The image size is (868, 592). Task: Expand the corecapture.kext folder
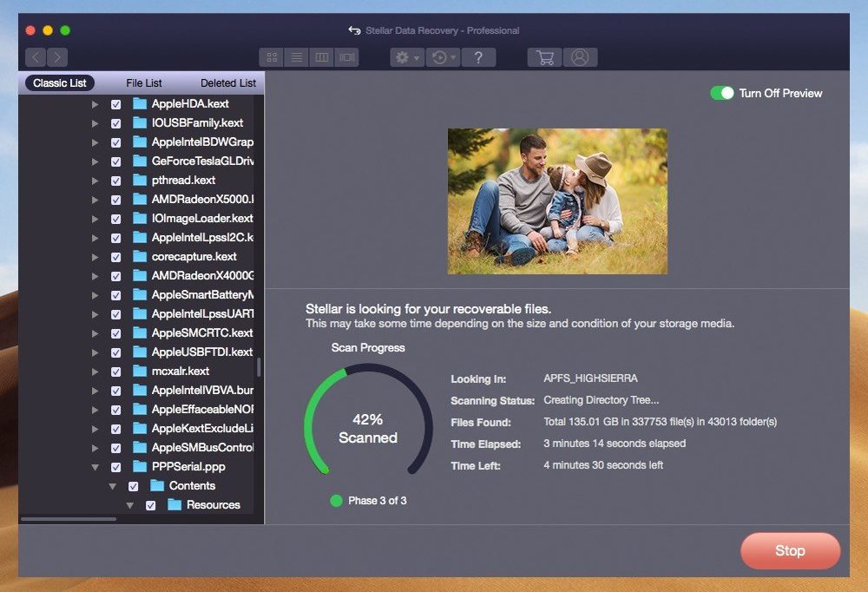[95, 257]
